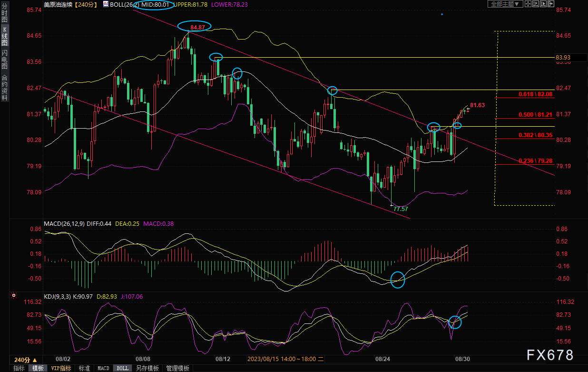This screenshot has width=588, height=372.
Task: Click the VIP指标 tab
Action: (x=61, y=368)
